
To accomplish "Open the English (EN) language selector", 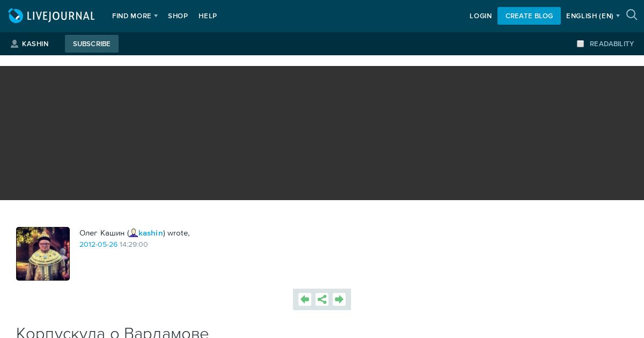I will [x=592, y=16].
